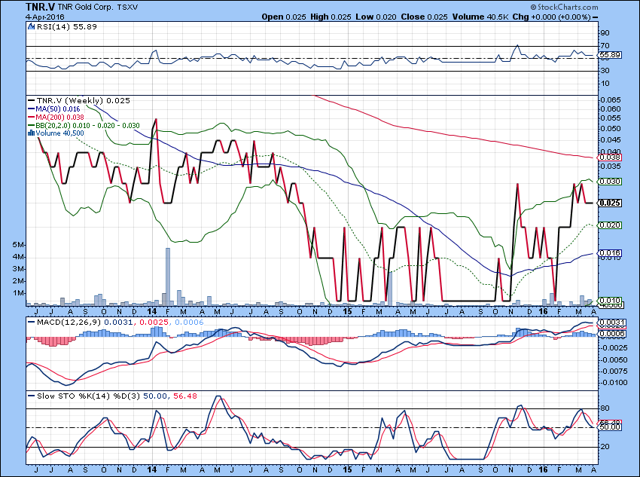Click the '14' year marker on price axis

[152, 311]
